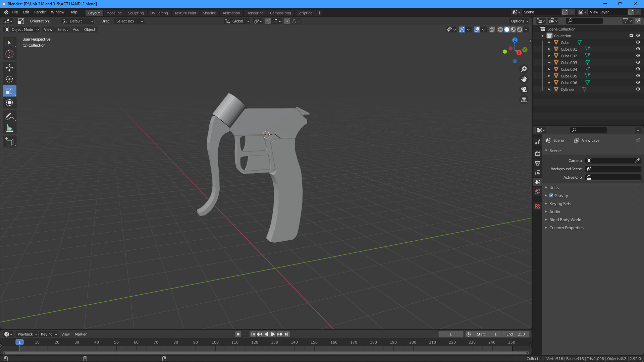644x362 pixels.
Task: Open World properties tab icon
Action: click(x=538, y=191)
